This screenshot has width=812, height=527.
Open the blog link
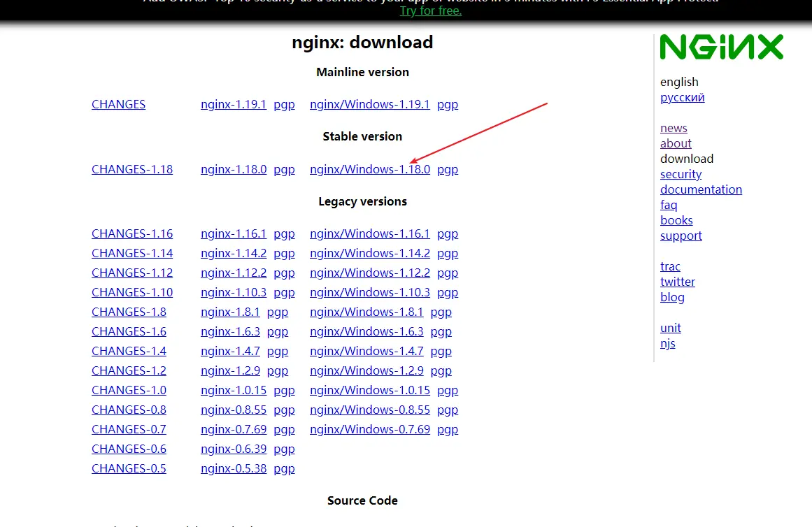point(672,297)
